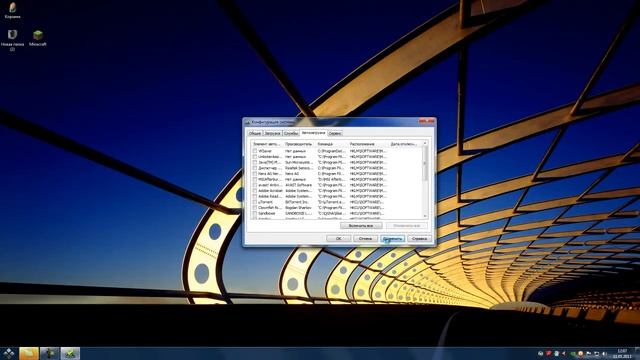Open the network tray icon
Image resolution: width=640 pixels, height=360 pixels.
click(x=596, y=353)
